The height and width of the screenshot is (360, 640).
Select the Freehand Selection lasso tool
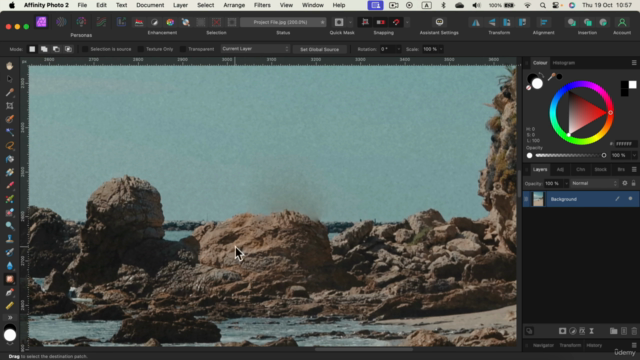point(10,146)
